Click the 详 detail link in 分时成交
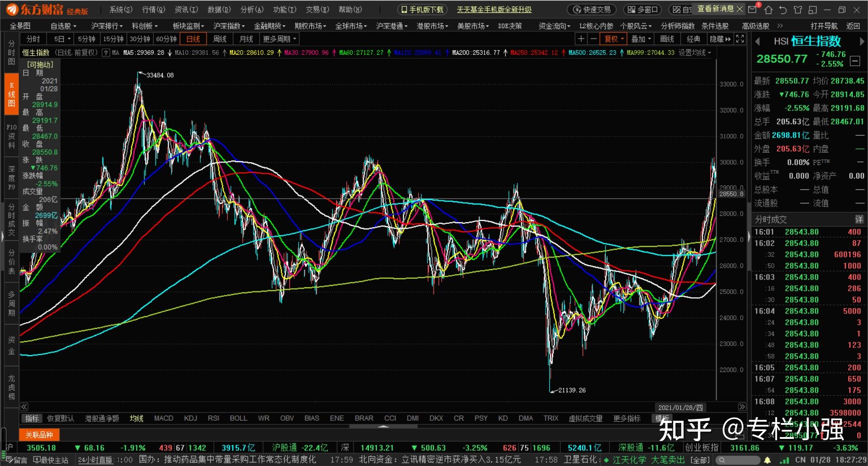The image size is (868, 466). (859, 219)
